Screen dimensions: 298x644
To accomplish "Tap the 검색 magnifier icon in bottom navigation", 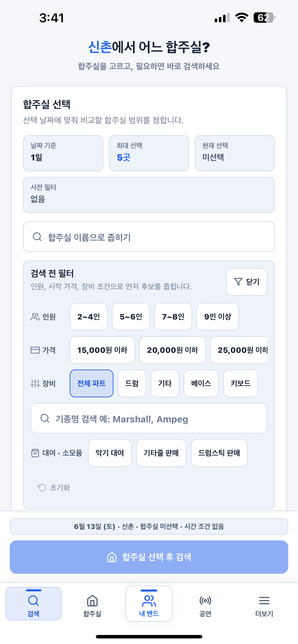I will tap(33, 600).
